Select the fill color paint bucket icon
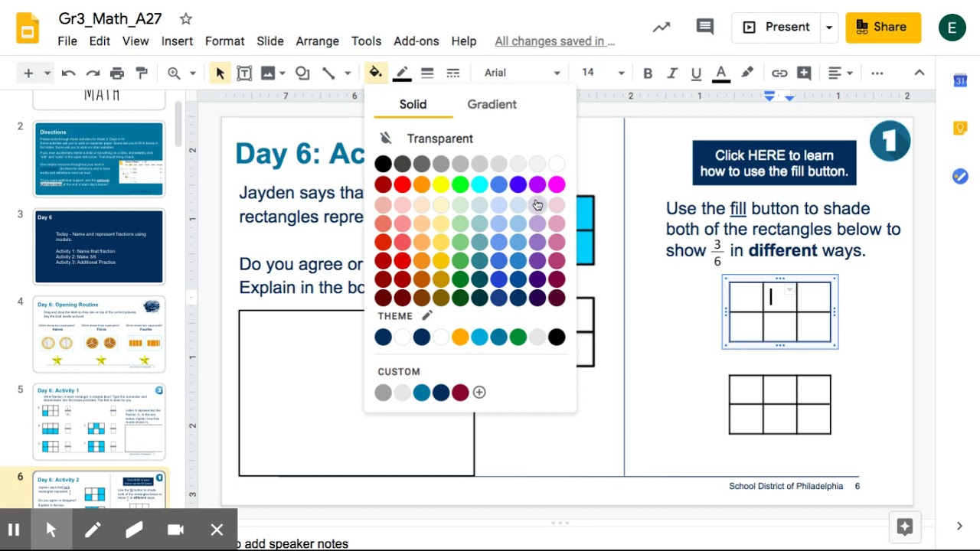This screenshot has height=551, width=980. coord(376,73)
